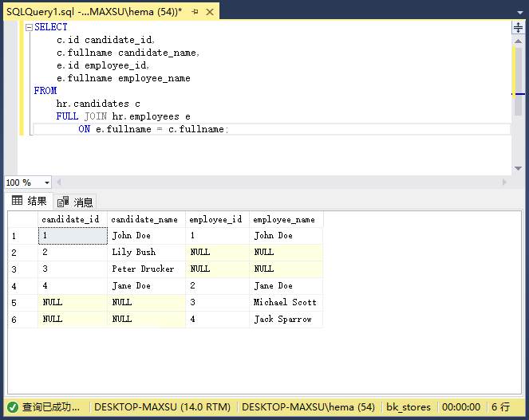Screen dimensions: 529x420
Task: Switch to the 消息 tab
Action: (75, 202)
